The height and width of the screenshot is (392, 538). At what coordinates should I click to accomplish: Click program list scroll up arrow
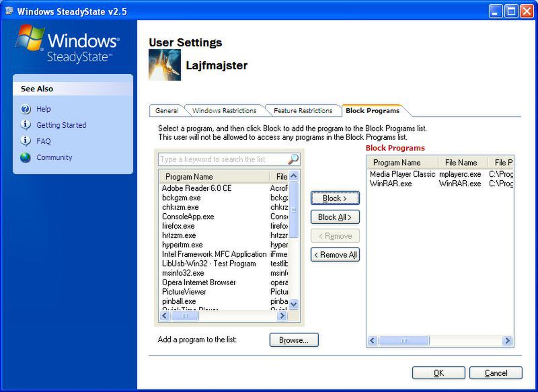point(294,176)
